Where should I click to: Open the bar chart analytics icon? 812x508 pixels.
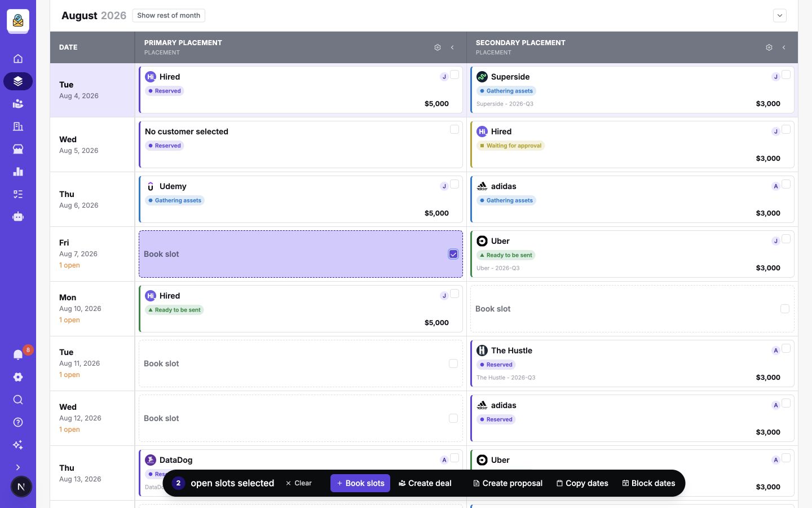[x=18, y=172]
